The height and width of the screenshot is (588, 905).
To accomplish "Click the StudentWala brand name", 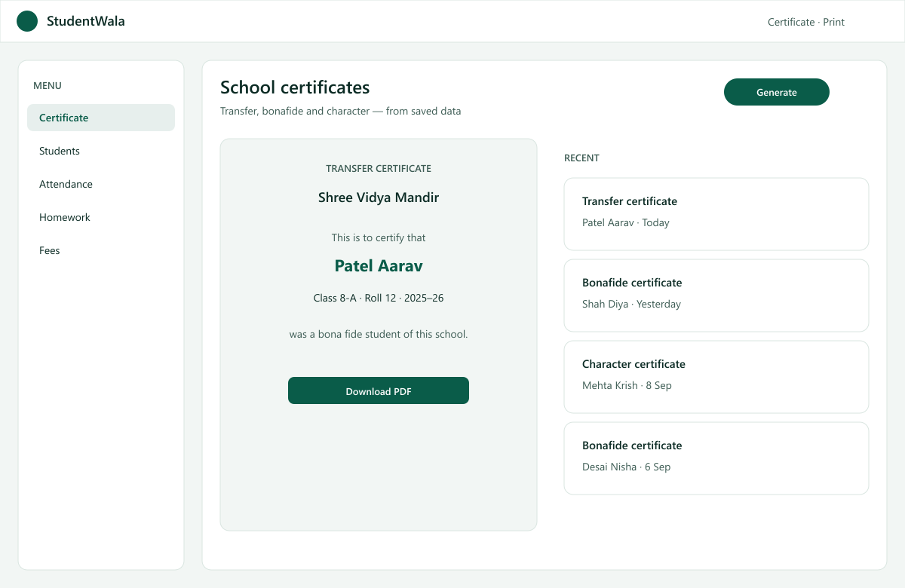I will pyautogui.click(x=86, y=21).
